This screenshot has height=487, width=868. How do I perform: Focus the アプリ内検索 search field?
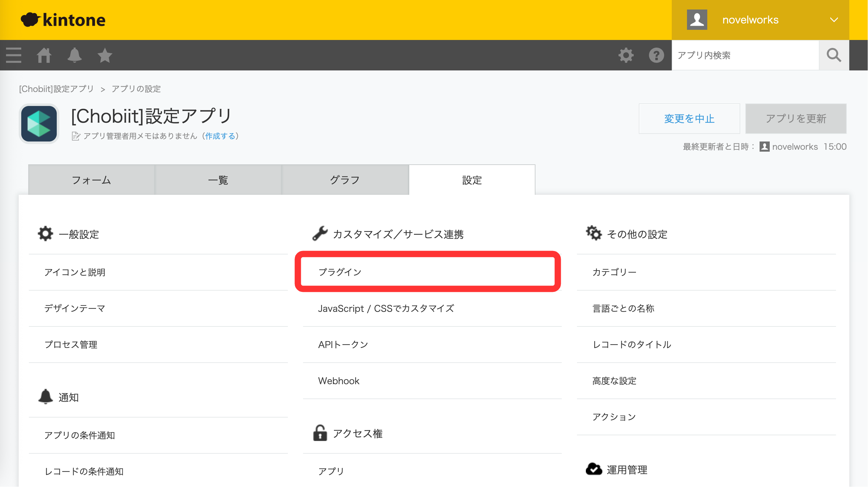click(745, 55)
